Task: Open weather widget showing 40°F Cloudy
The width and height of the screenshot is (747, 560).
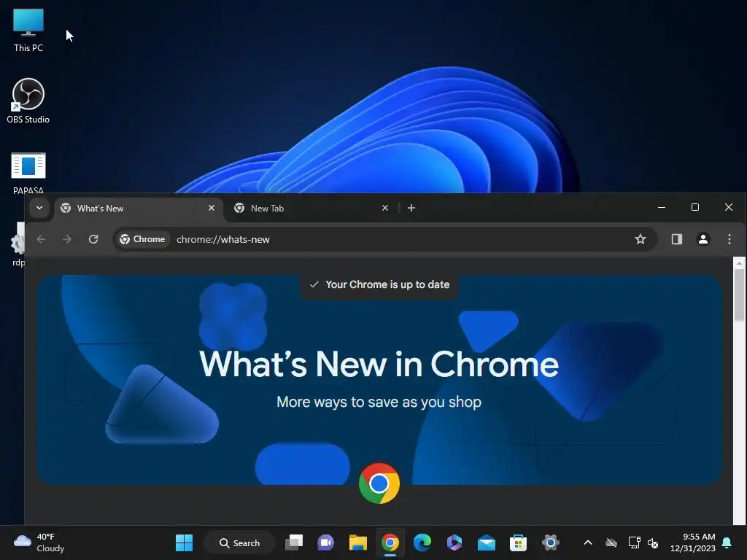Action: [39, 542]
